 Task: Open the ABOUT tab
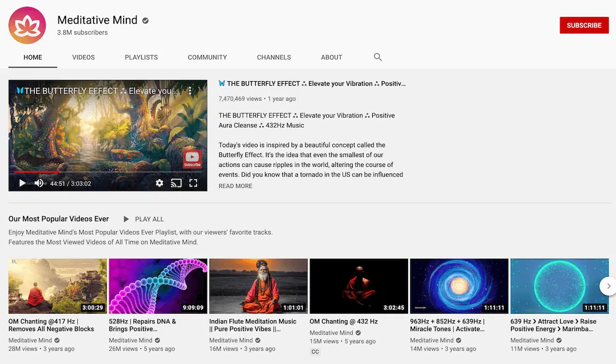[332, 58]
